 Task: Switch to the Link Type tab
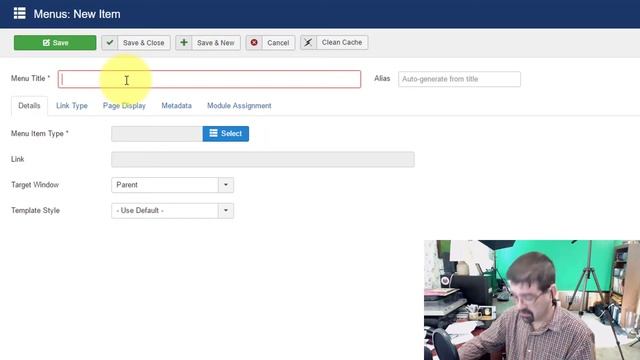click(72, 106)
